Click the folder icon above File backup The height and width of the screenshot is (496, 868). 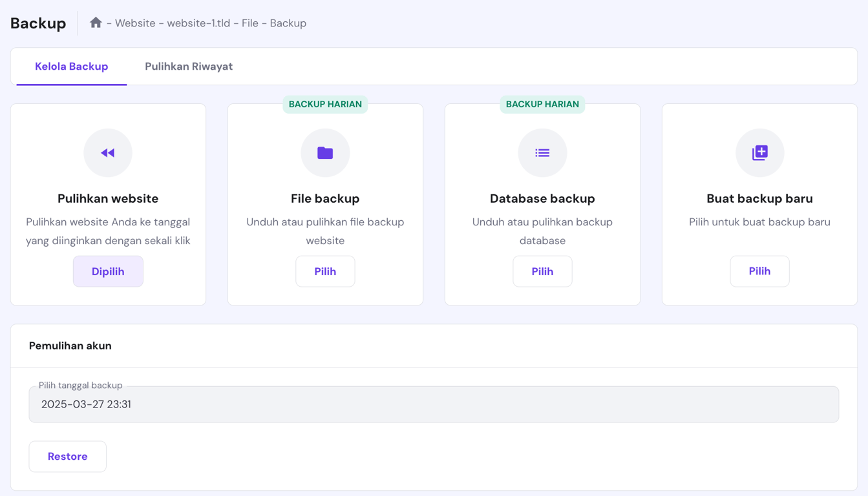click(325, 153)
